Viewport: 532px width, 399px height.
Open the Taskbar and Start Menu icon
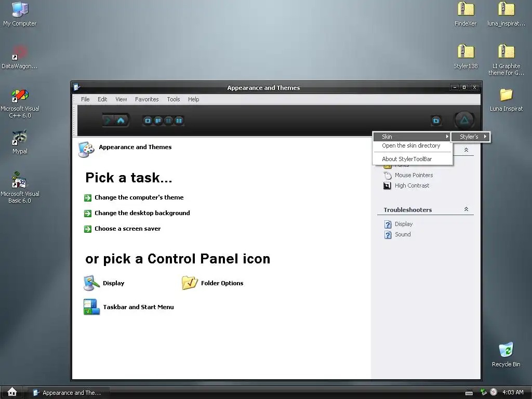91,307
